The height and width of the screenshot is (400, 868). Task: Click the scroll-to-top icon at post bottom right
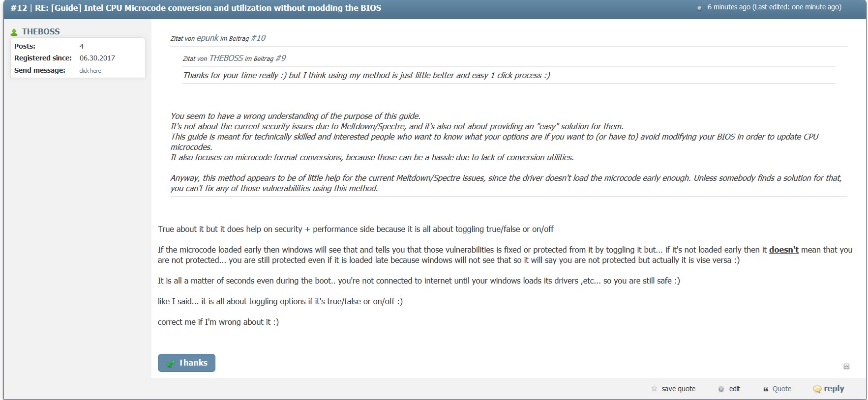point(846,366)
